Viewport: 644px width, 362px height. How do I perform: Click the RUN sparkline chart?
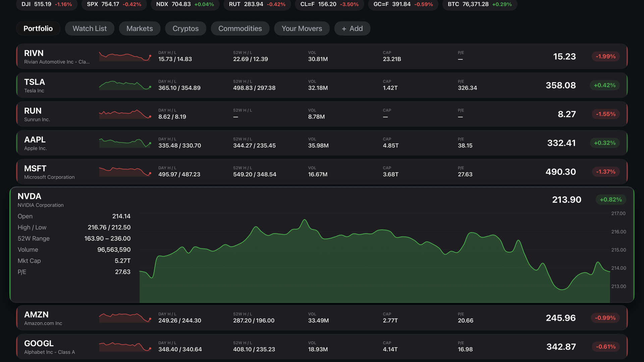click(125, 114)
